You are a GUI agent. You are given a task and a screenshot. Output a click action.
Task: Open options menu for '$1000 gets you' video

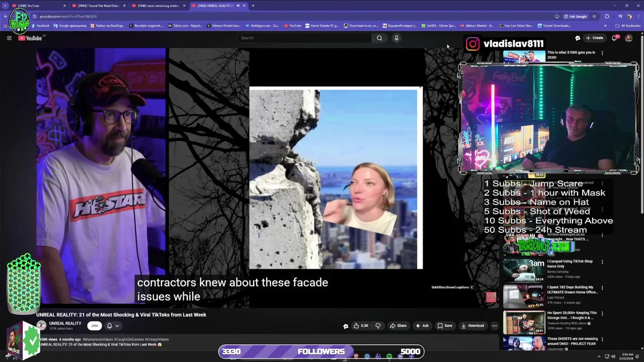click(x=602, y=53)
